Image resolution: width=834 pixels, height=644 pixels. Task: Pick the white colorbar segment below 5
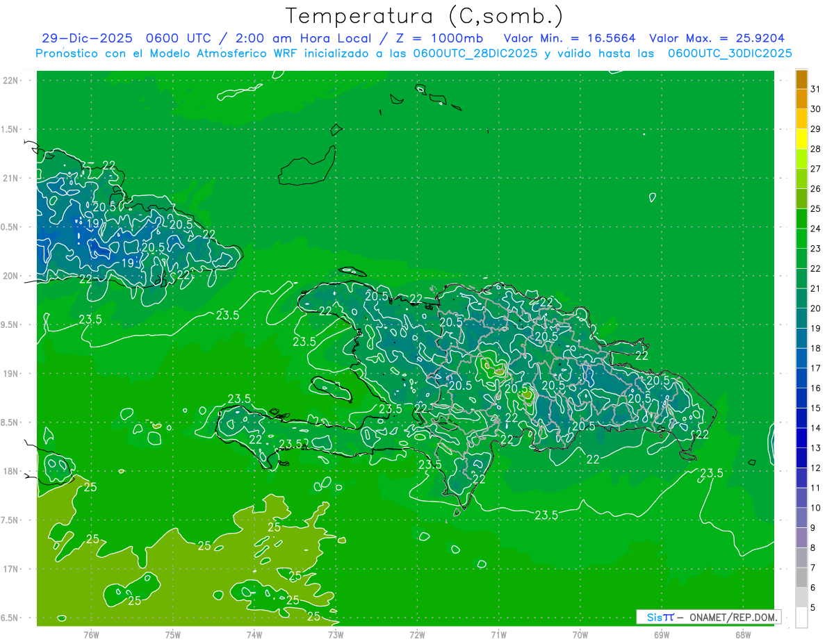801,617
